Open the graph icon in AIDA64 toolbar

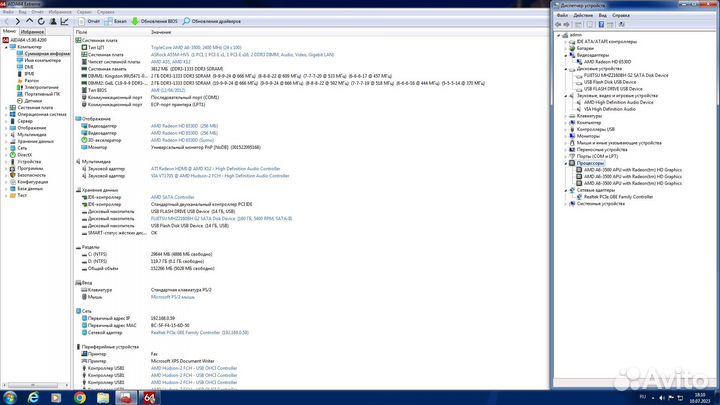[x=64, y=21]
